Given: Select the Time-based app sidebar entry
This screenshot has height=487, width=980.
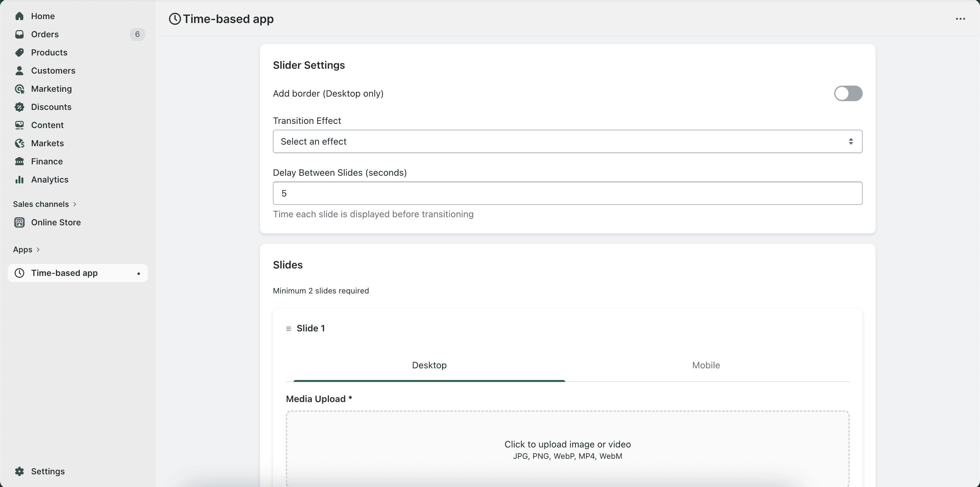Looking at the screenshot, I should (x=77, y=273).
